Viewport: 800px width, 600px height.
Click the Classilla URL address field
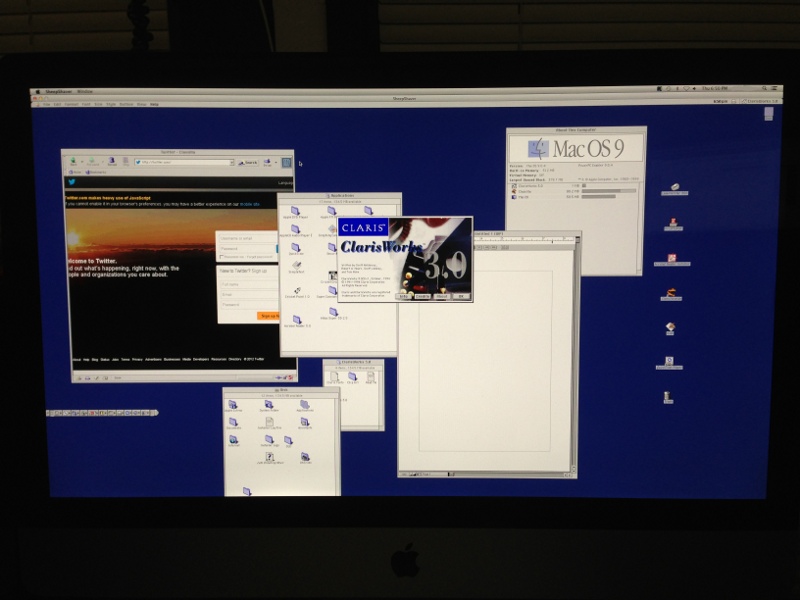[184, 162]
